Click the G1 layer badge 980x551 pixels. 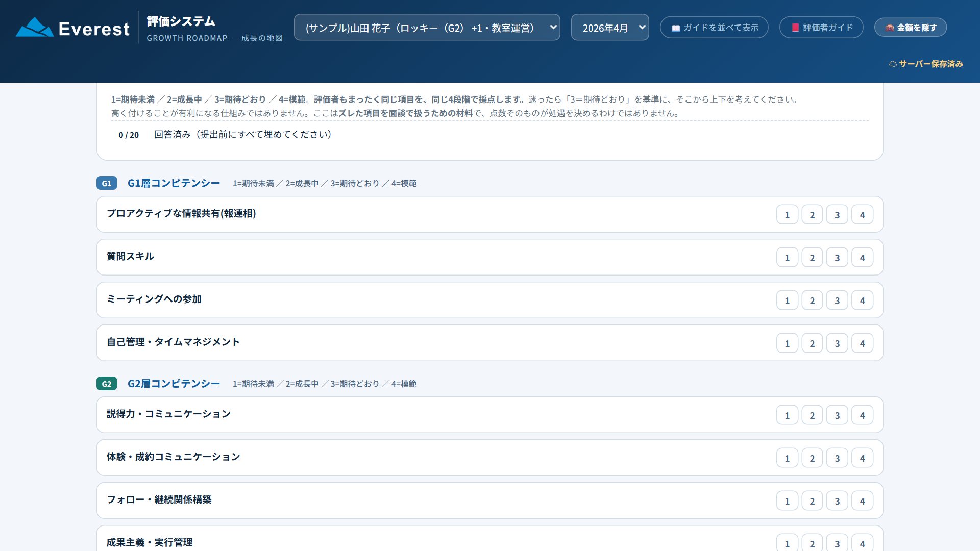(x=107, y=183)
